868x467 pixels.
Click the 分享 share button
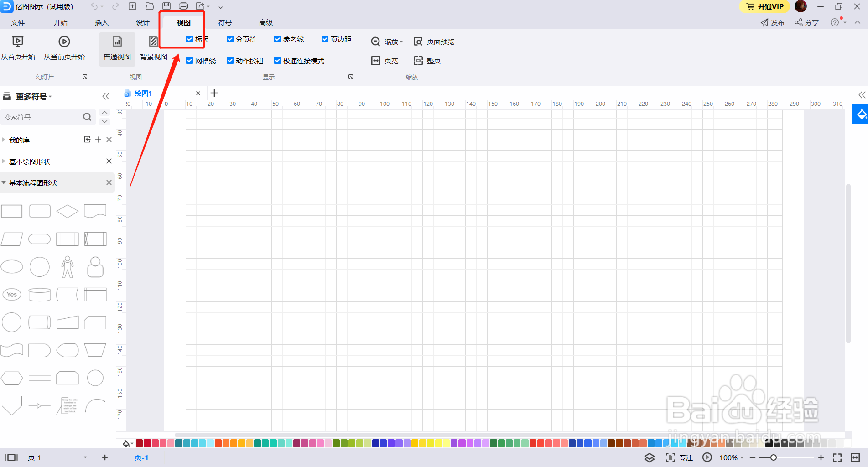pyautogui.click(x=806, y=22)
